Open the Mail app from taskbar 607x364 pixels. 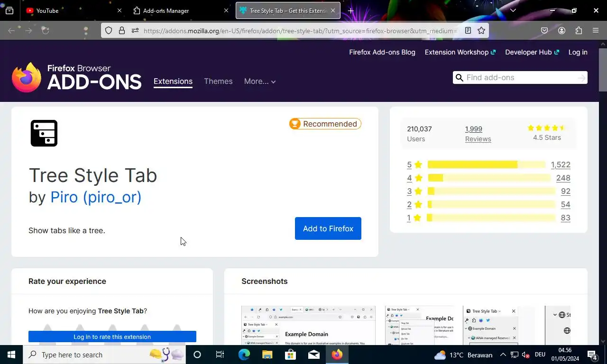click(313, 355)
